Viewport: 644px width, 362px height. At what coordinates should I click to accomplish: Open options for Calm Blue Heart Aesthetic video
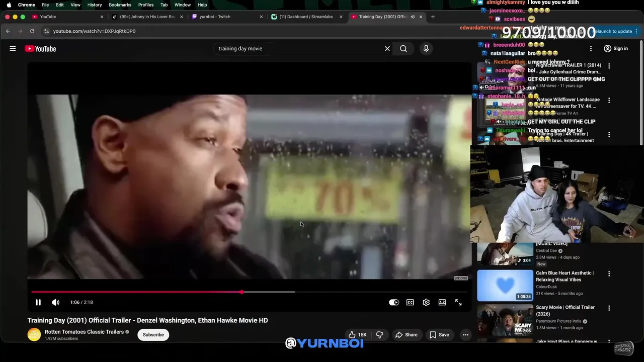click(x=609, y=274)
